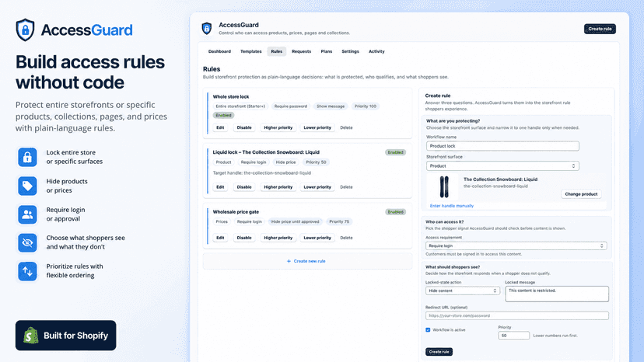
Task: Click the Prices tag on Wholesale price gate
Action: click(222, 221)
